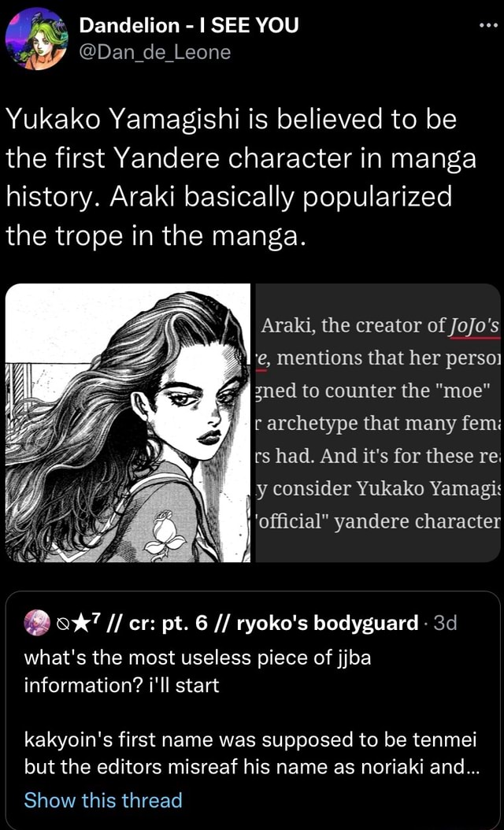Viewport: 504px width, 830px height.
Task: Open the @Dan_de_Leone handle
Action: coord(154,52)
